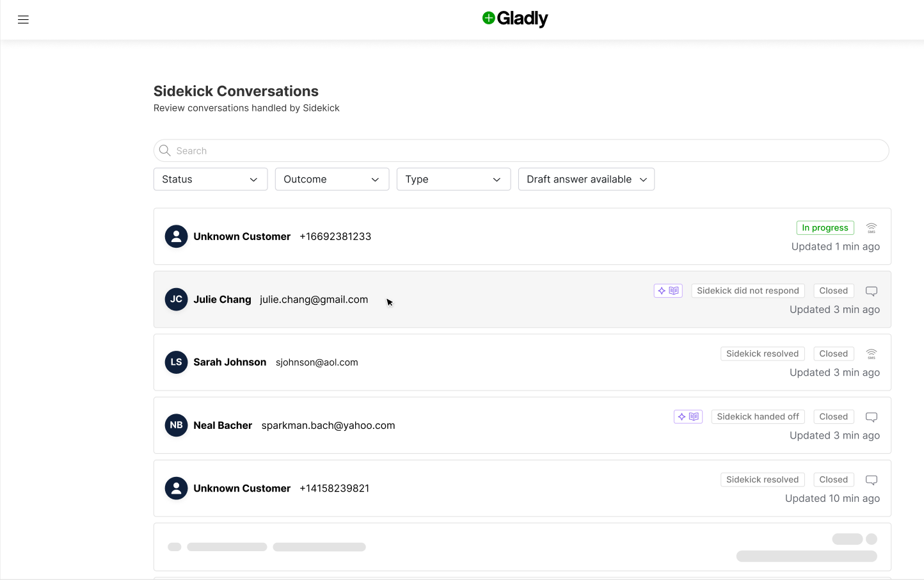Click the avatar for Unknown Customer +14158239821
Viewport: 924px width, 580px height.
[x=176, y=488]
